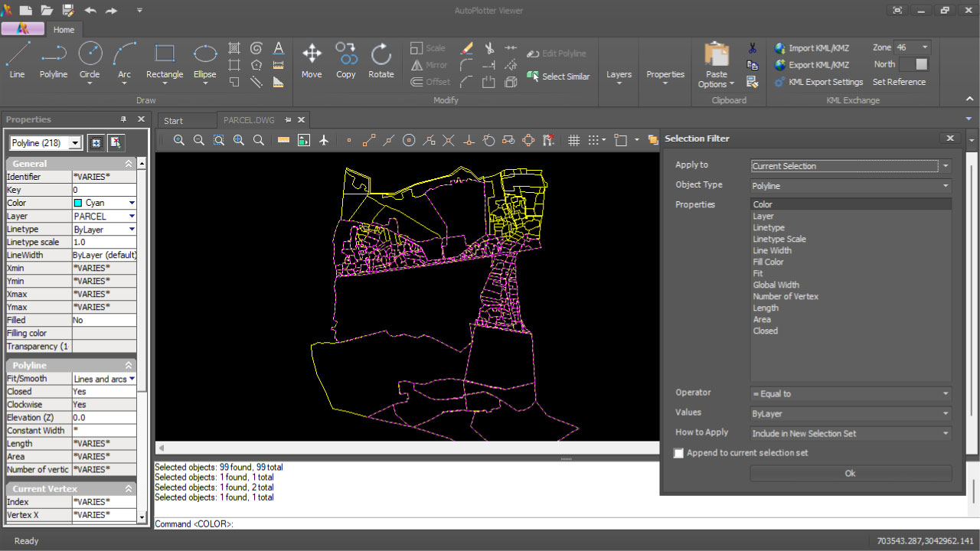980x551 pixels.
Task: Click Zoom In magnifier on drawing toolbar
Action: click(x=179, y=140)
